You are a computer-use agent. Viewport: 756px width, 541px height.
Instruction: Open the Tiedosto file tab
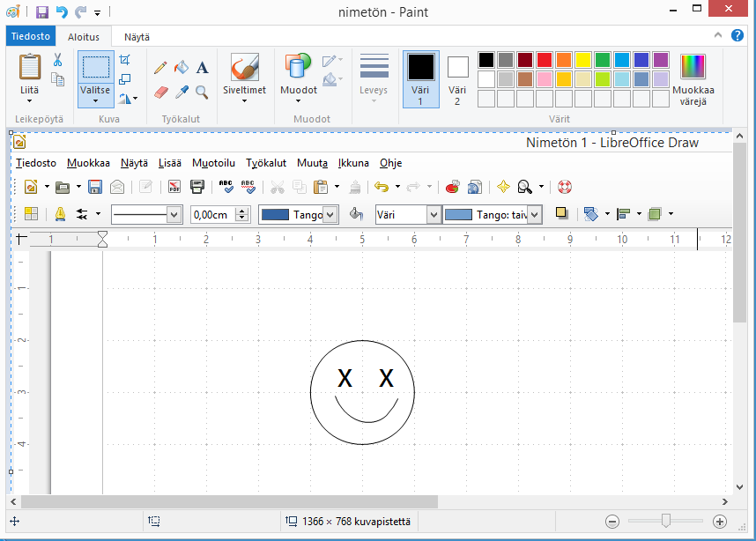pyautogui.click(x=31, y=37)
